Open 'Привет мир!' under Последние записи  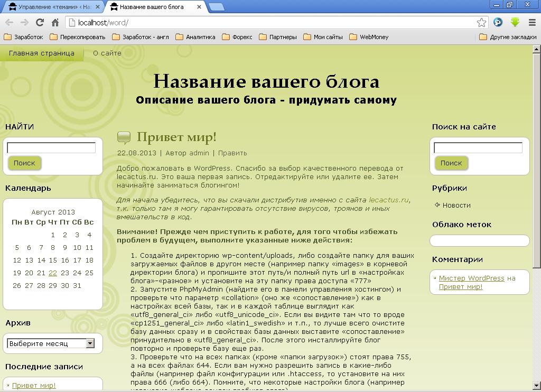(34, 386)
